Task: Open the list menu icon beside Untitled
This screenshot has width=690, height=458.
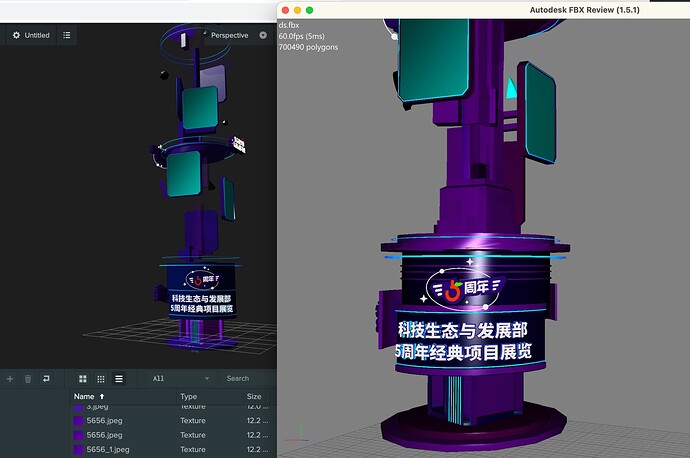Action: (x=66, y=35)
